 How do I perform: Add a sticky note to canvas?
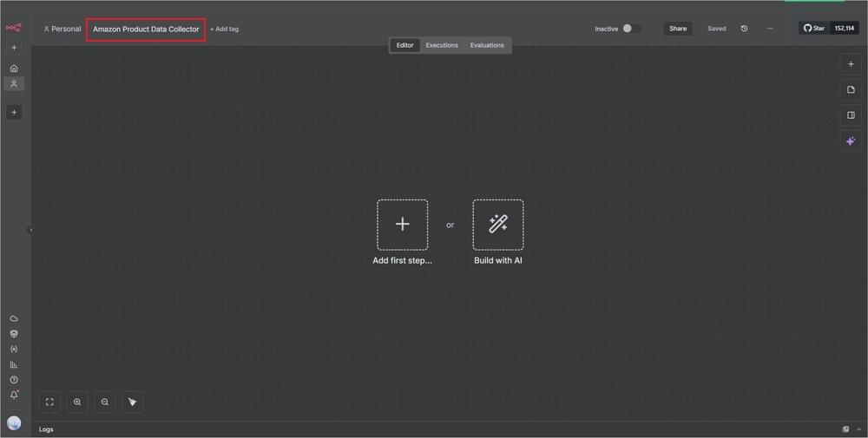pos(851,89)
